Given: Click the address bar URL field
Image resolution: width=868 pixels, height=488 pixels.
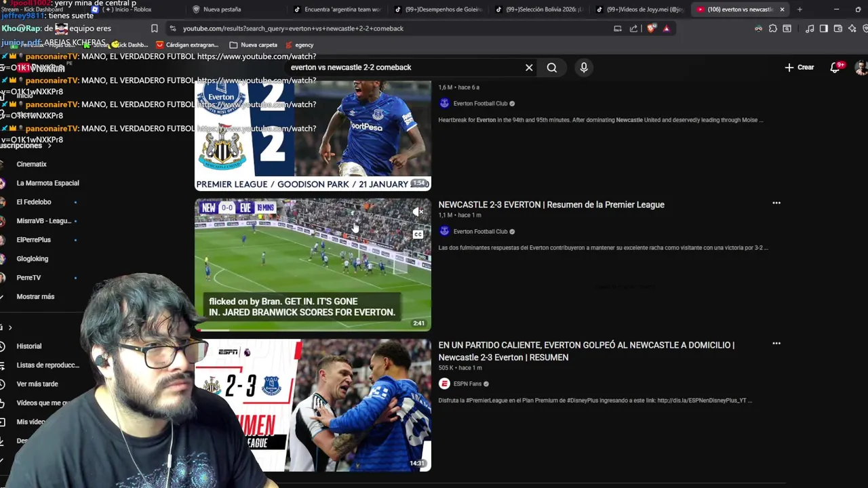Looking at the screenshot, I should 393,28.
